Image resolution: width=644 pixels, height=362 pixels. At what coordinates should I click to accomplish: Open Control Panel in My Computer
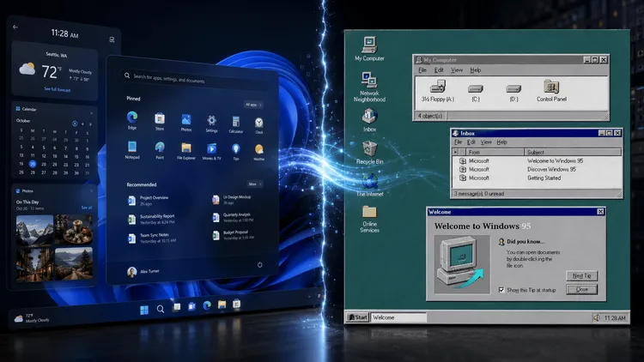pos(551,91)
